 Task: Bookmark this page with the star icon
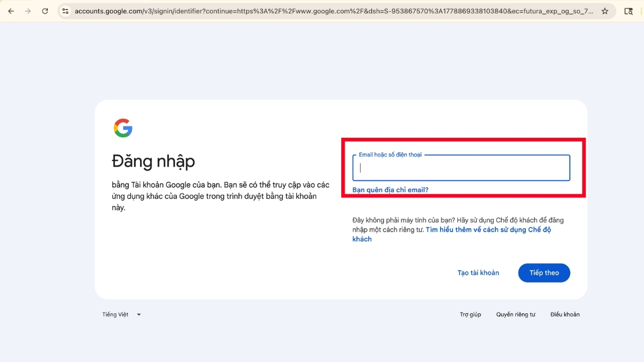pos(605,11)
